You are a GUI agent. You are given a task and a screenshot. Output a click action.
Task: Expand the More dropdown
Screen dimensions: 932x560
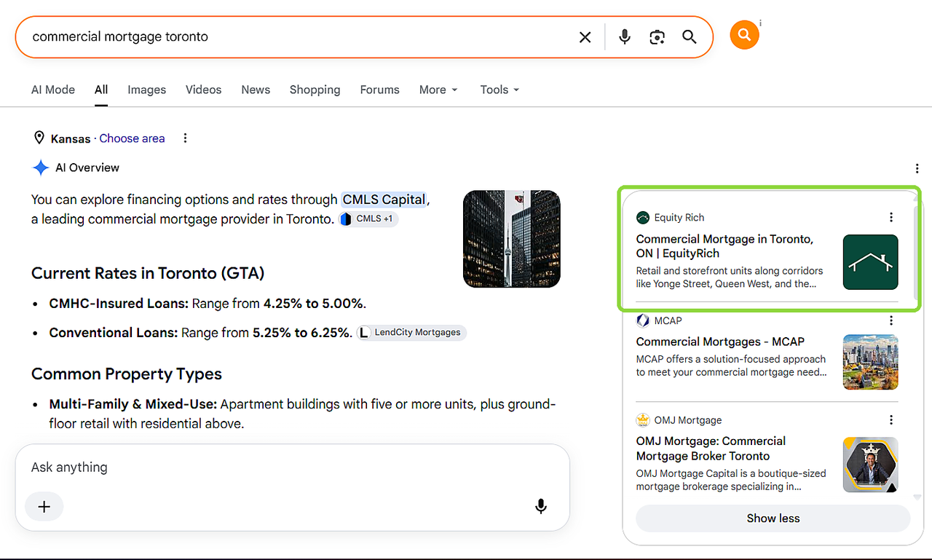(438, 90)
